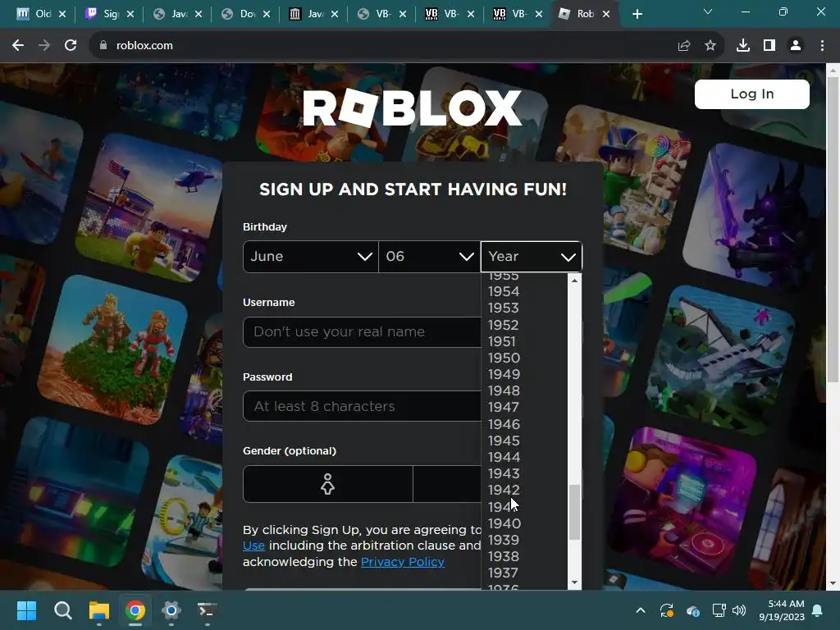Open the June month dropdown

coord(311,257)
